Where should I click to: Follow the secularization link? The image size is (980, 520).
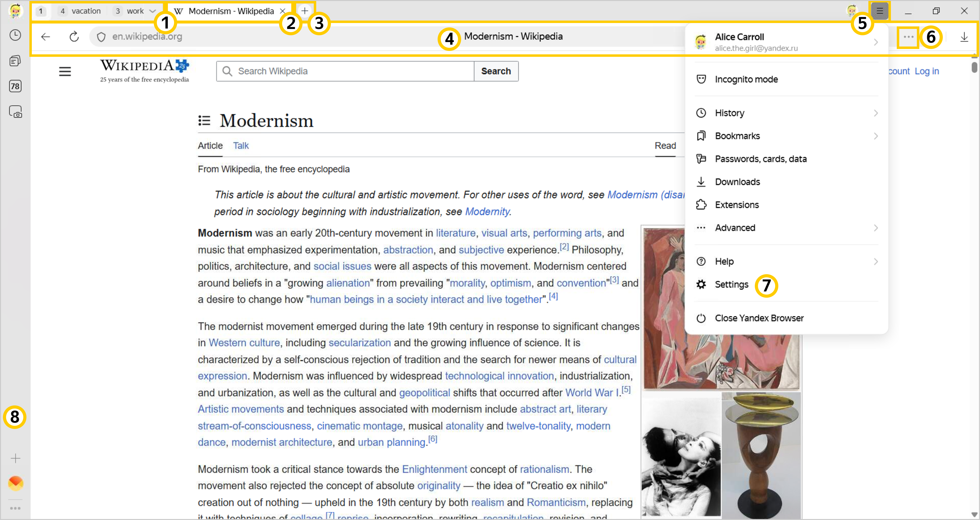click(360, 343)
